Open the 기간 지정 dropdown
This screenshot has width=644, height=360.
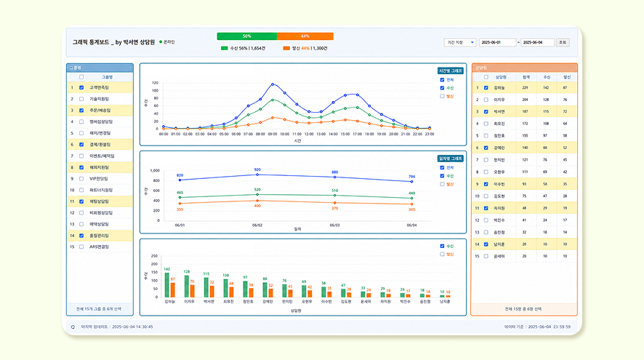coord(460,42)
